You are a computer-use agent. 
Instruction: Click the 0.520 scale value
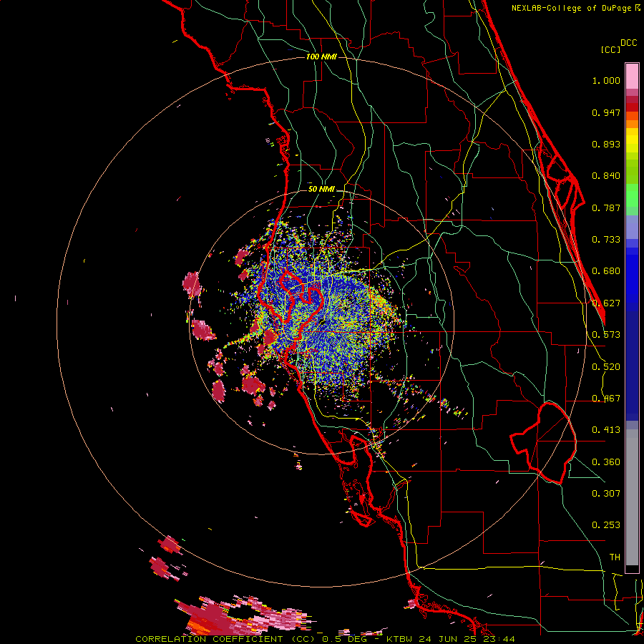click(606, 367)
